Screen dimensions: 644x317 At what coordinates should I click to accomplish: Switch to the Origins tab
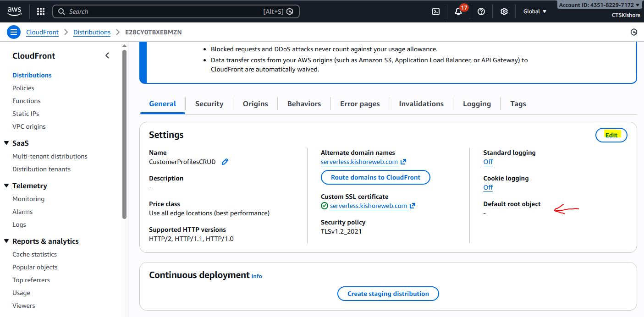point(255,104)
